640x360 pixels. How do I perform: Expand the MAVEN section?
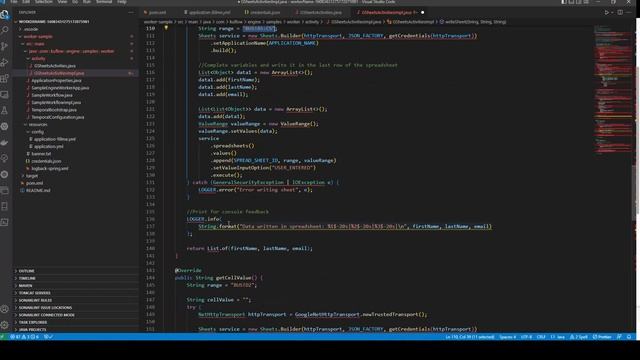tap(76, 286)
